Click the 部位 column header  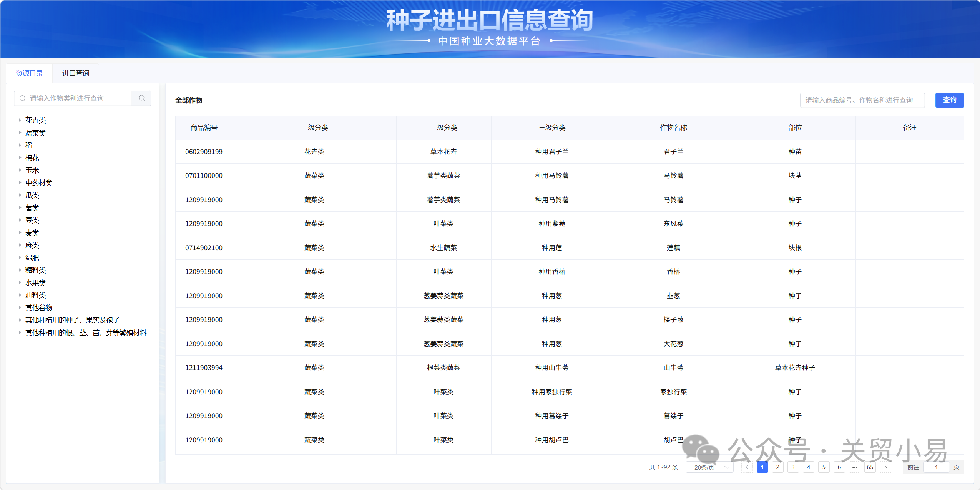click(795, 128)
